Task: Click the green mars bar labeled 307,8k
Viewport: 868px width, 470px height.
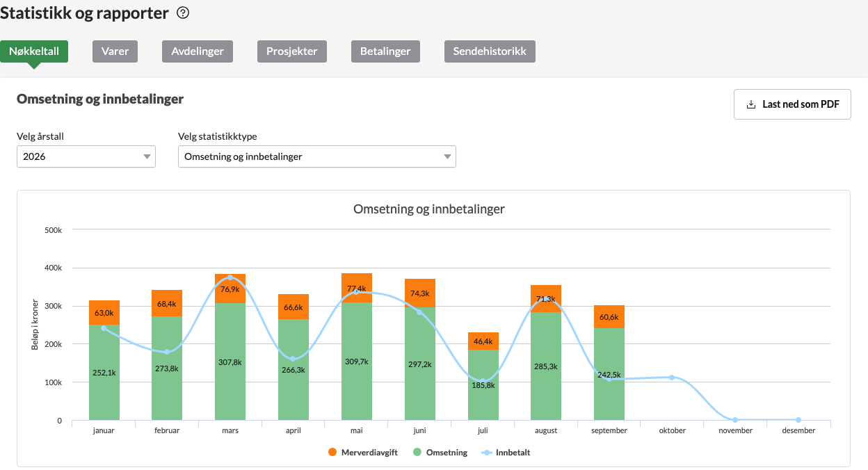Action: coord(230,362)
